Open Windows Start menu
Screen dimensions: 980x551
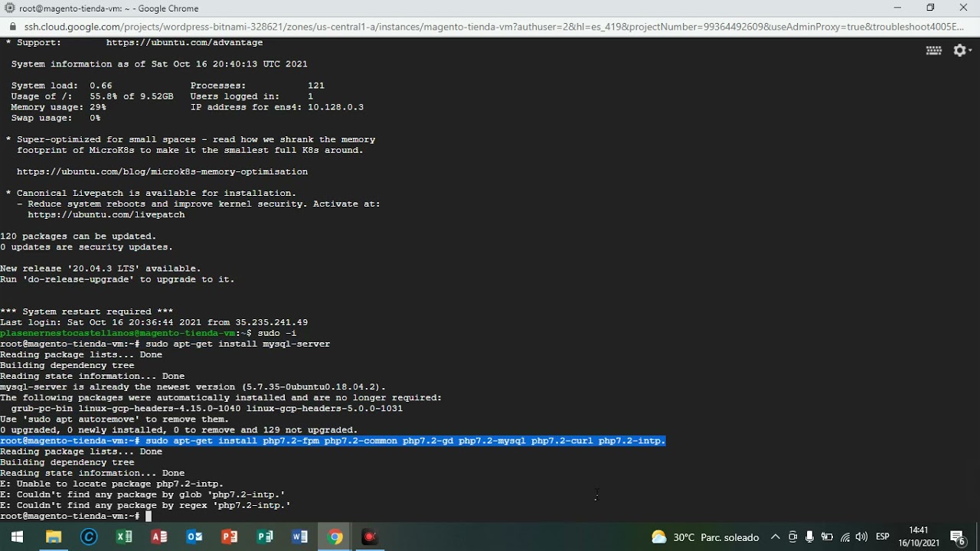[x=17, y=537]
